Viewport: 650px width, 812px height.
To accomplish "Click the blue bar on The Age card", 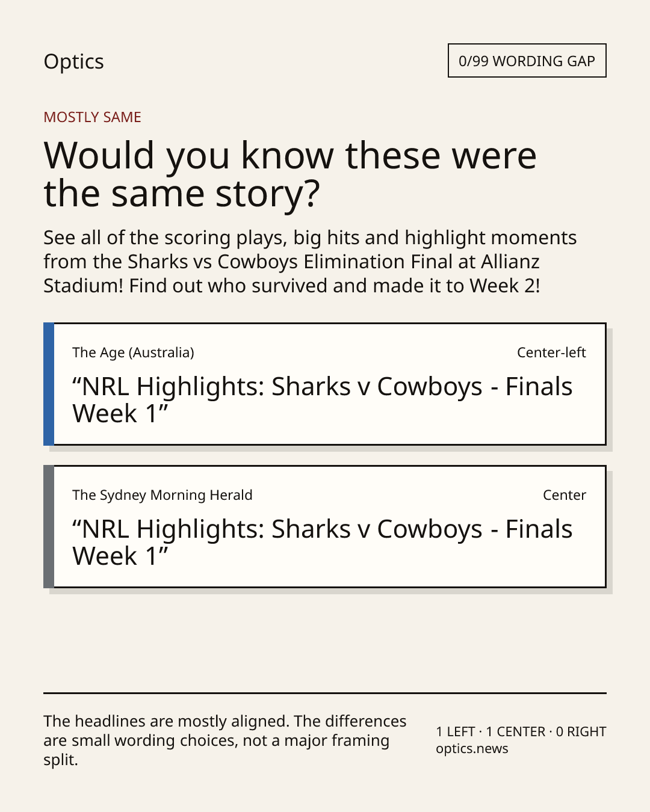I will (x=49, y=384).
